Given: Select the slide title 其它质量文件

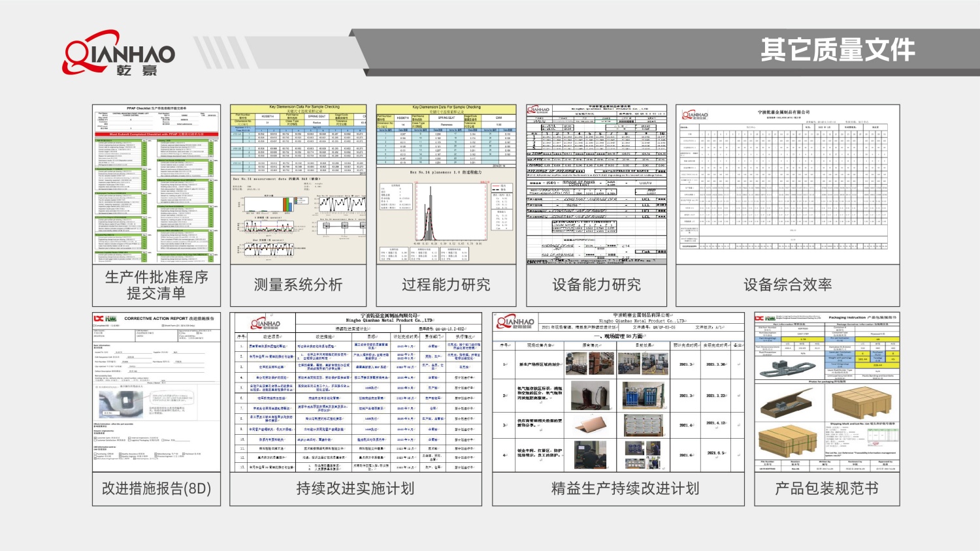Looking at the screenshot, I should point(838,50).
